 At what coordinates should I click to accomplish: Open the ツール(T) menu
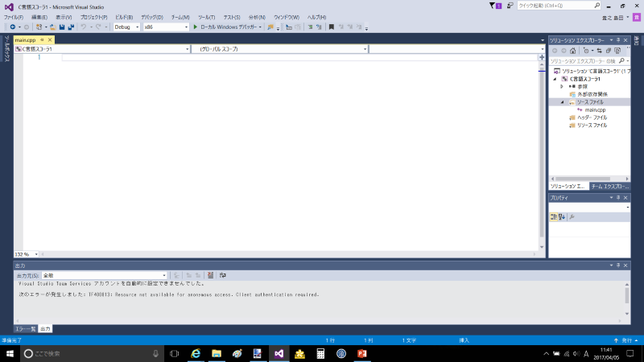(207, 17)
